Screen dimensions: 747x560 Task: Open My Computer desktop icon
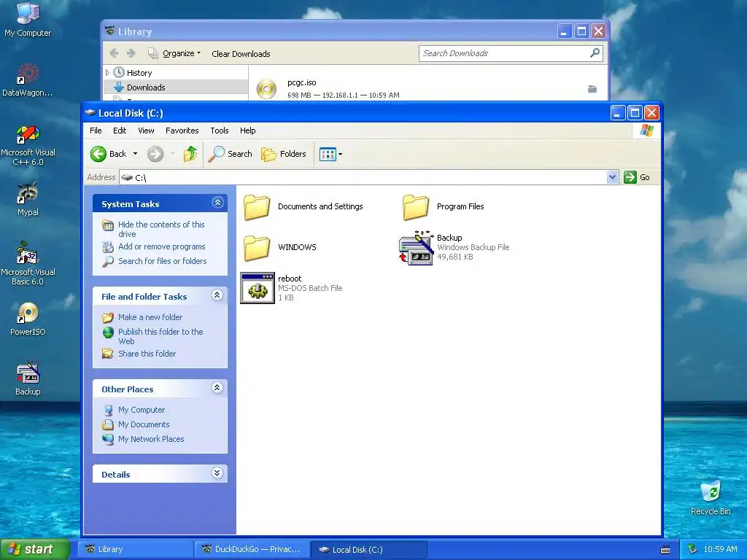point(28,19)
